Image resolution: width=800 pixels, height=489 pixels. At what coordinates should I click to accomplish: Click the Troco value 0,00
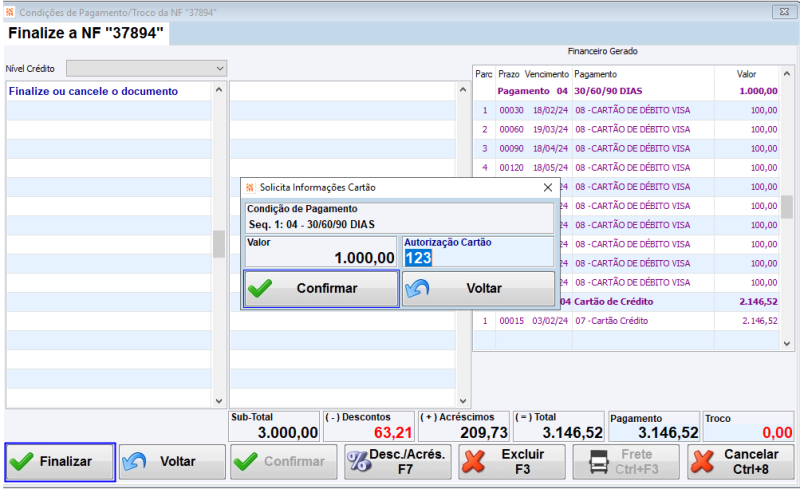point(777,433)
